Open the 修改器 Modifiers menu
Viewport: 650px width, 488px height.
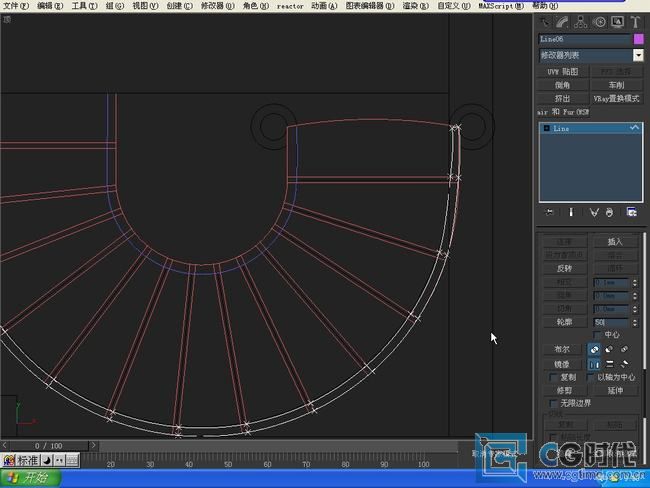(x=218, y=6)
